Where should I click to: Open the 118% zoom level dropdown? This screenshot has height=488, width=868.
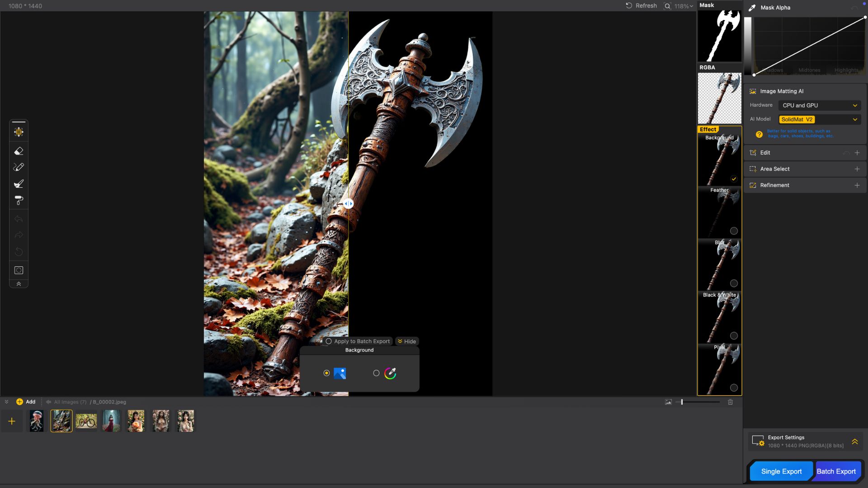coord(684,6)
